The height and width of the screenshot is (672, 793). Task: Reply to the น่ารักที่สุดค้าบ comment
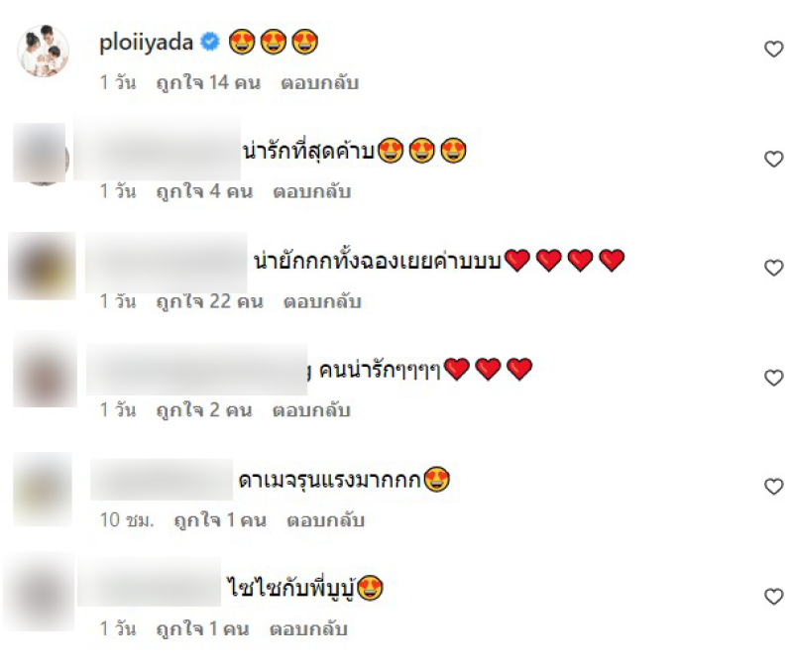[312, 191]
